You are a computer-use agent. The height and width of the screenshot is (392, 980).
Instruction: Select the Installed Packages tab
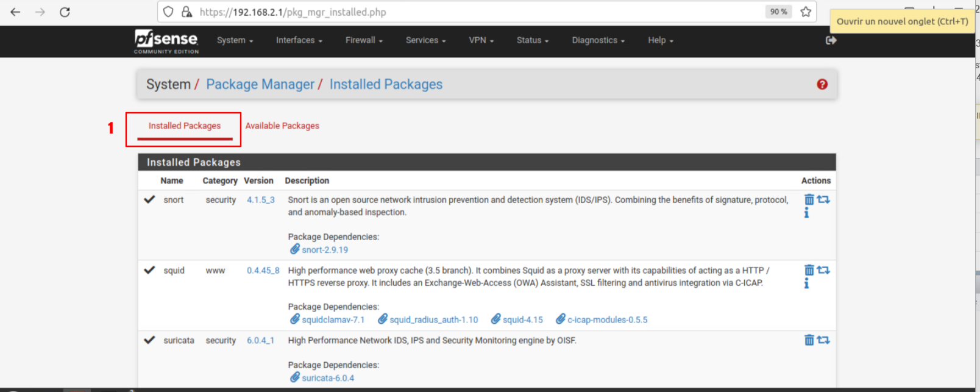coord(185,126)
